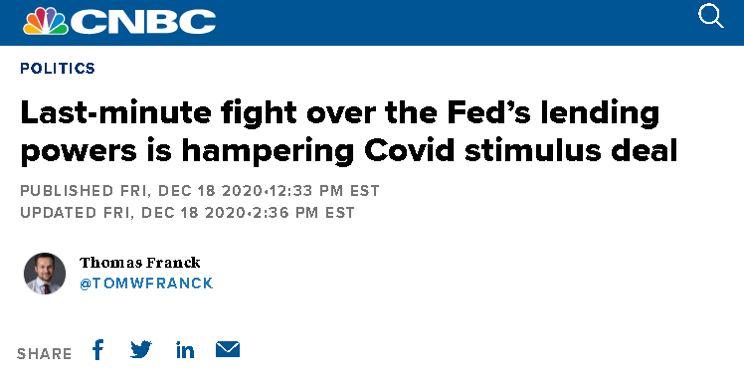Share article via email envelope icon

(228, 349)
